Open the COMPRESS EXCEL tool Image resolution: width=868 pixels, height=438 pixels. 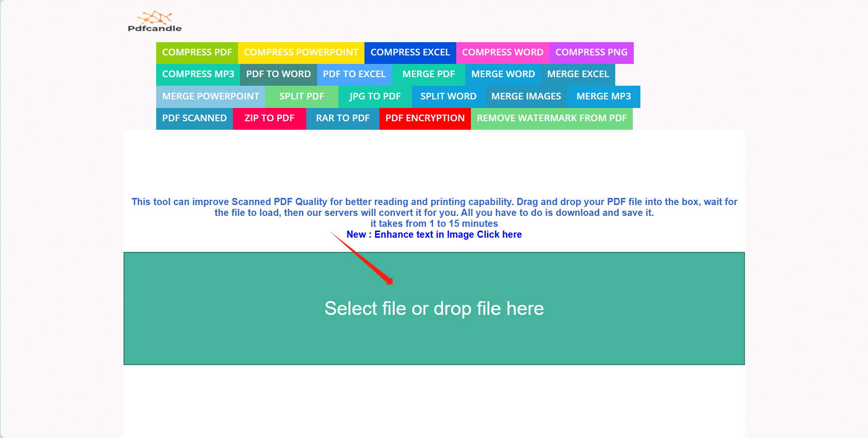410,53
